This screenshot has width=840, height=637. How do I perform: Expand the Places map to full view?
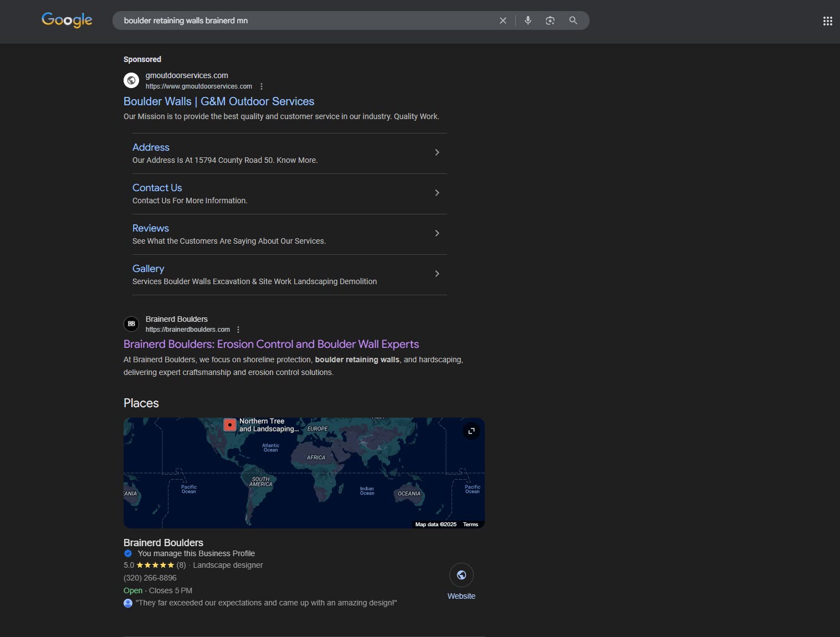click(x=472, y=431)
